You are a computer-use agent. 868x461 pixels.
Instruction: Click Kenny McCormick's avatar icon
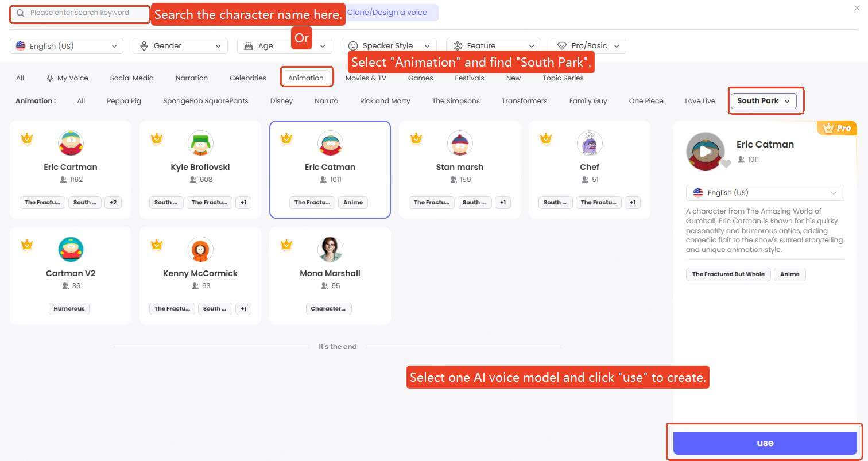[x=200, y=250]
